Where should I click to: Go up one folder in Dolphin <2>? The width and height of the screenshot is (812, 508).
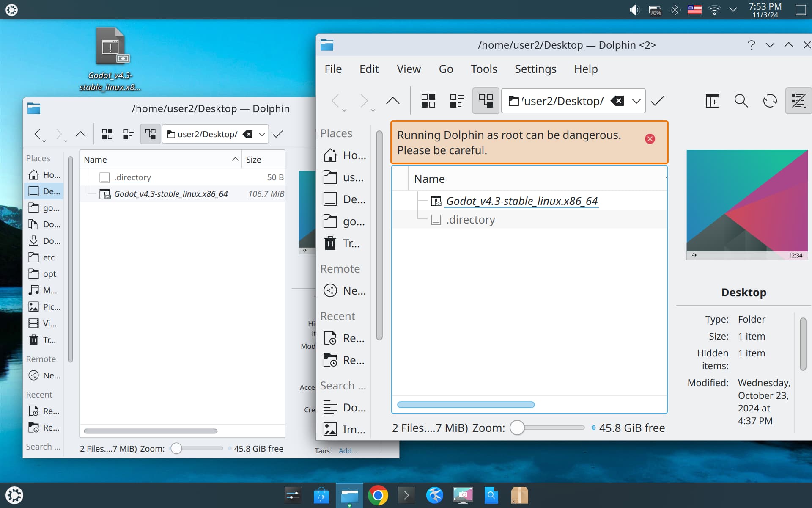click(x=393, y=101)
